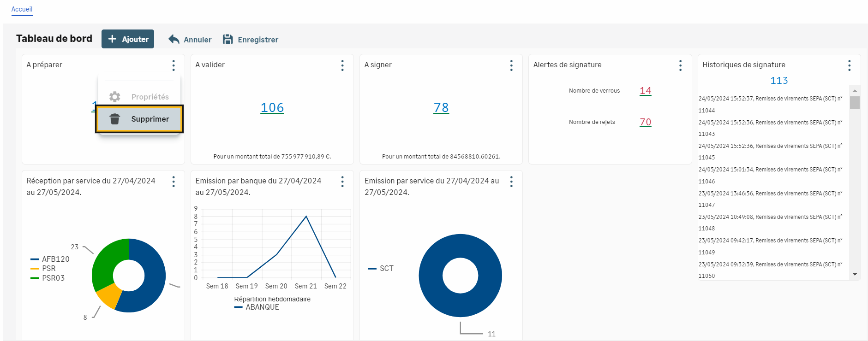Open the A préparer widget options menu
This screenshot has height=341, width=868.
[x=174, y=65]
